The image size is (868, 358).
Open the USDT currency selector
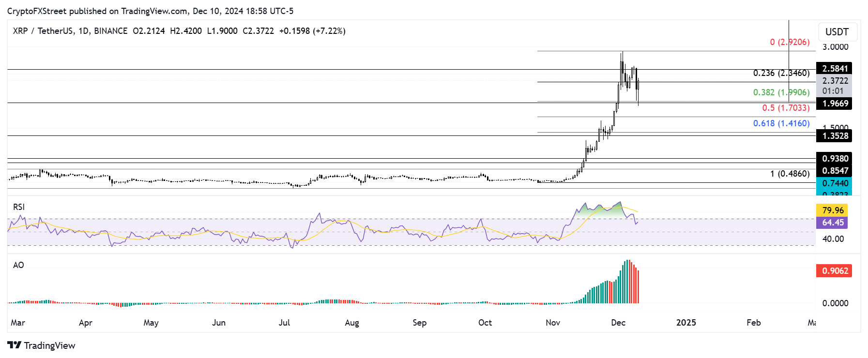[x=837, y=32]
